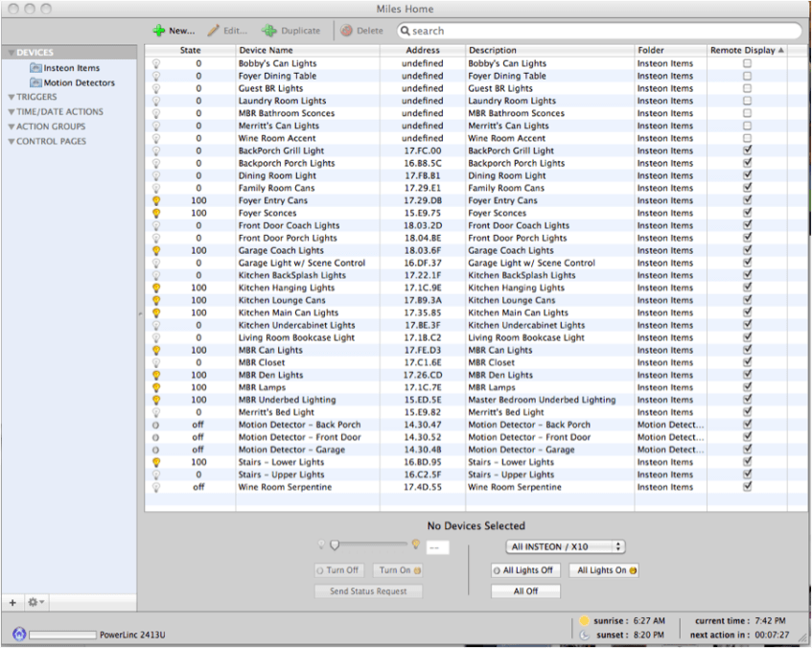The width and height of the screenshot is (812, 648).
Task: Click into the search field
Action: click(x=604, y=31)
